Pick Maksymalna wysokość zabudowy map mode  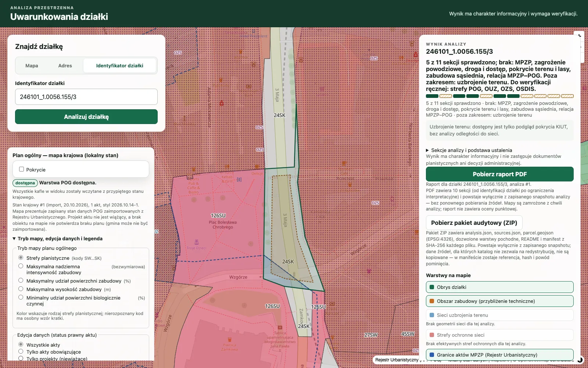pos(21,289)
